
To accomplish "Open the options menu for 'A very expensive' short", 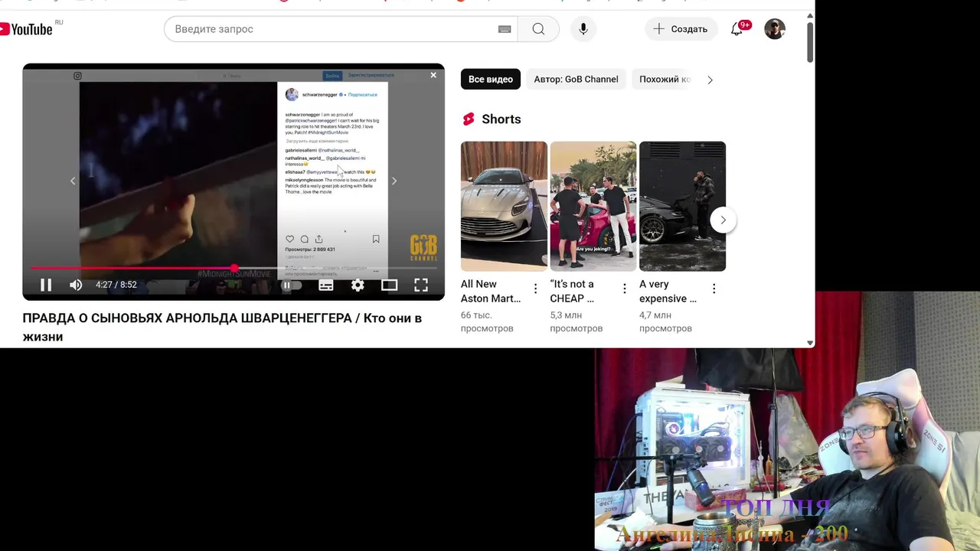I will (x=714, y=289).
